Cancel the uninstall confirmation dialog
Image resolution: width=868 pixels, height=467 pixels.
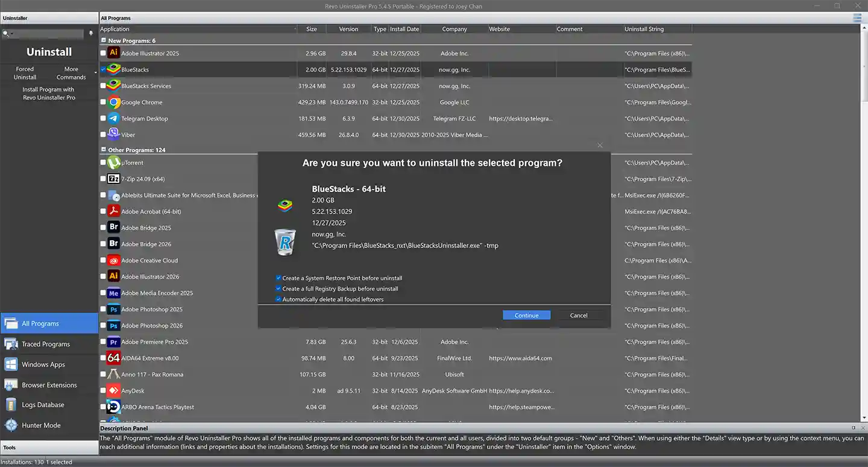point(579,315)
